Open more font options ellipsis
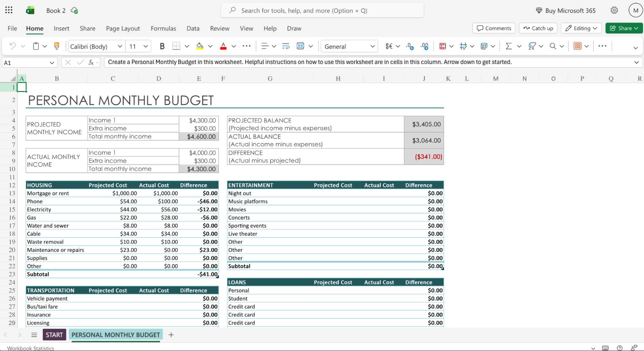The width and height of the screenshot is (644, 351). [246, 46]
